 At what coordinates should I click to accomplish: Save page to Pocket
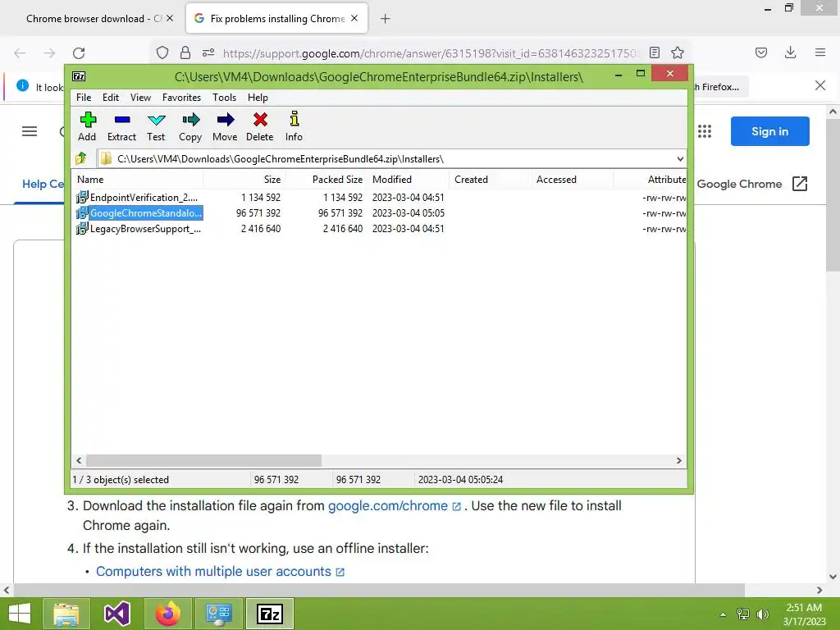pyautogui.click(x=761, y=52)
